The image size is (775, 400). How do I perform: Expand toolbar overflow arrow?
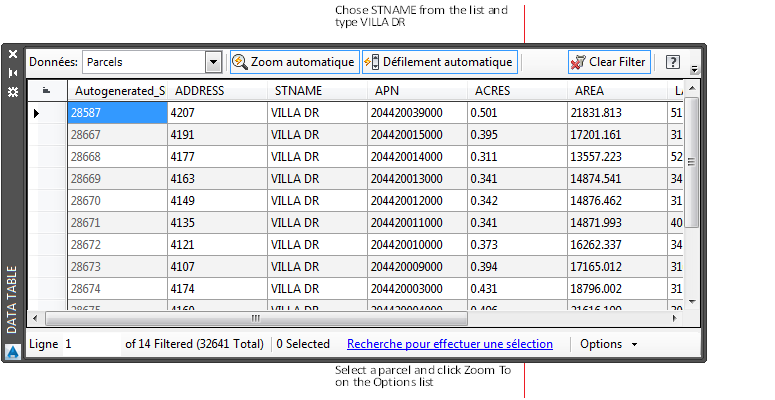tap(694, 69)
